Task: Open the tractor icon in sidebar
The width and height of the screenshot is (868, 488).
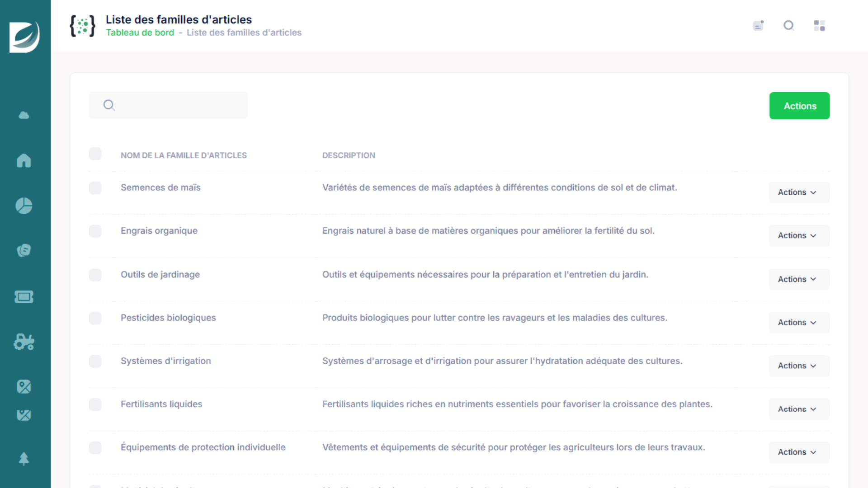Action: [24, 342]
